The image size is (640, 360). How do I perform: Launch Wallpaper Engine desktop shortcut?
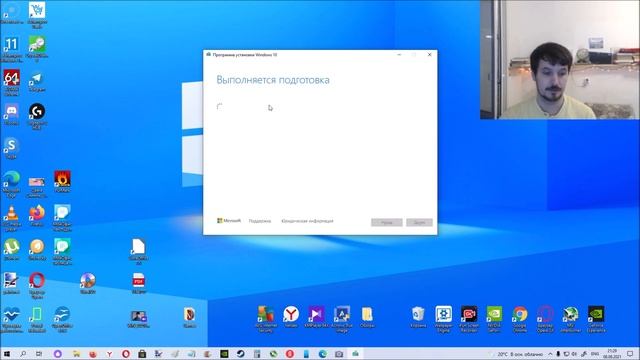click(444, 319)
